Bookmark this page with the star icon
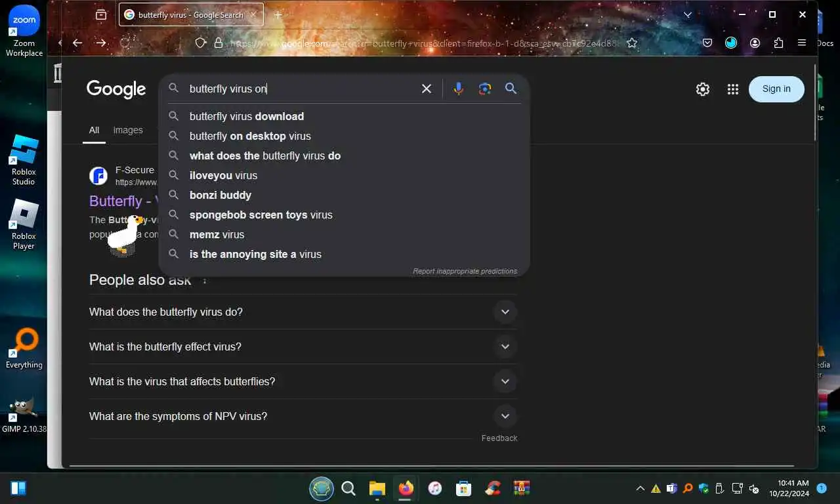Viewport: 840px width, 504px height. 632,43
